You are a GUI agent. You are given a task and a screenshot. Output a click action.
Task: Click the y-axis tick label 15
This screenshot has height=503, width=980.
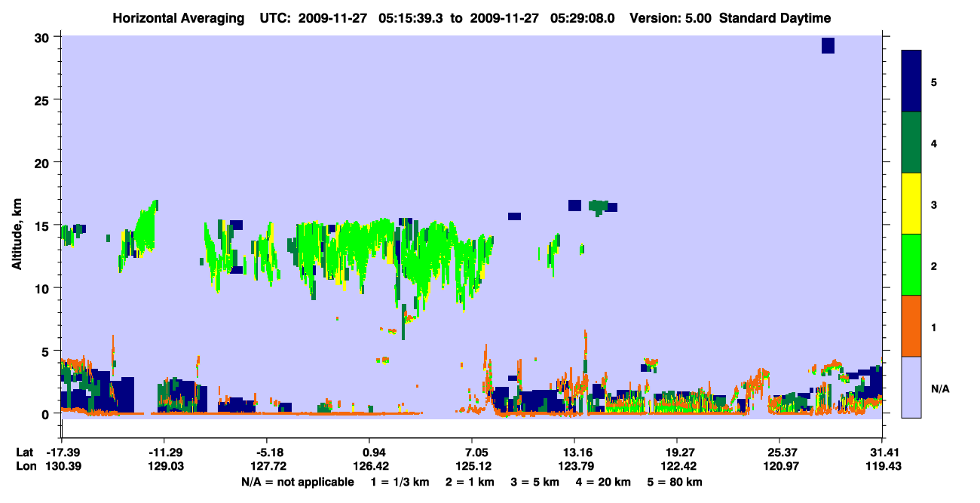(44, 225)
